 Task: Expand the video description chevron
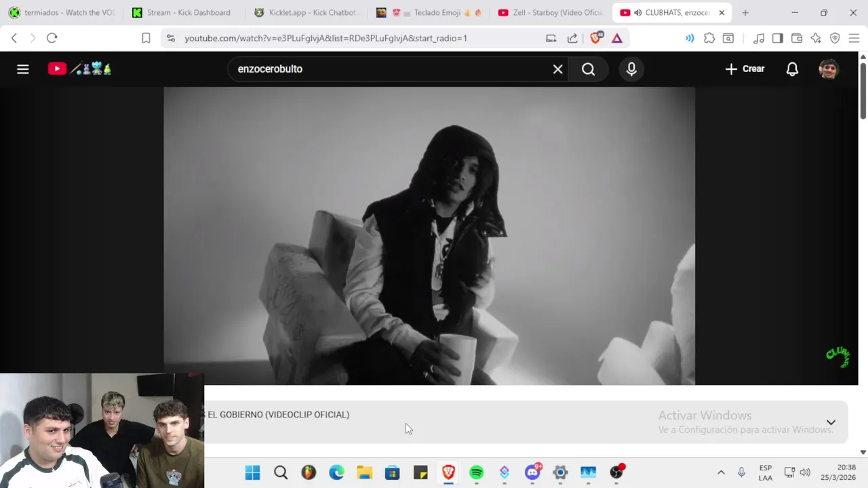click(x=831, y=422)
